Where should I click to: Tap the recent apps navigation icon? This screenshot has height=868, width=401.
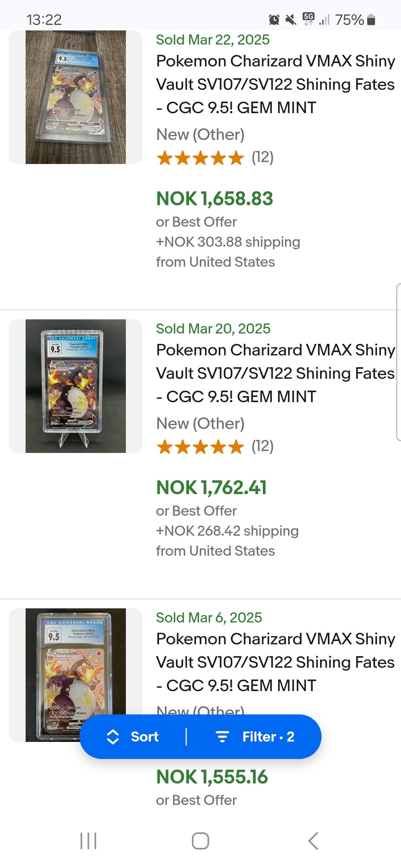[88, 840]
